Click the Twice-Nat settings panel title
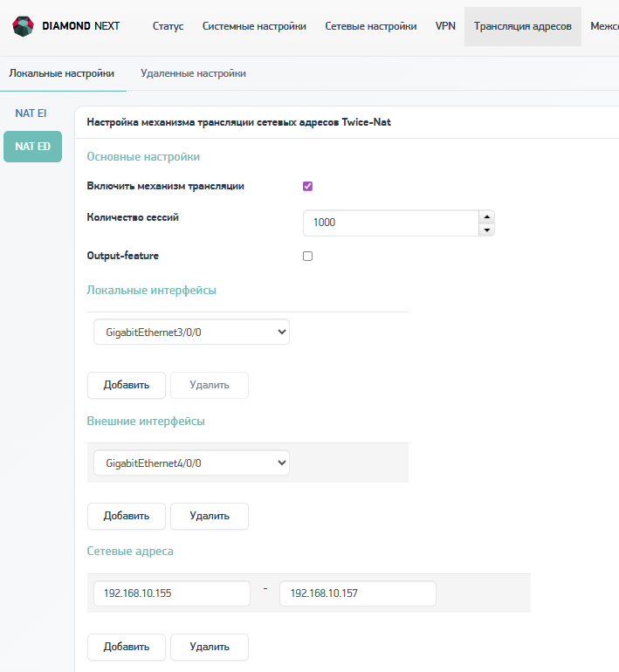619x672 pixels. pos(238,122)
